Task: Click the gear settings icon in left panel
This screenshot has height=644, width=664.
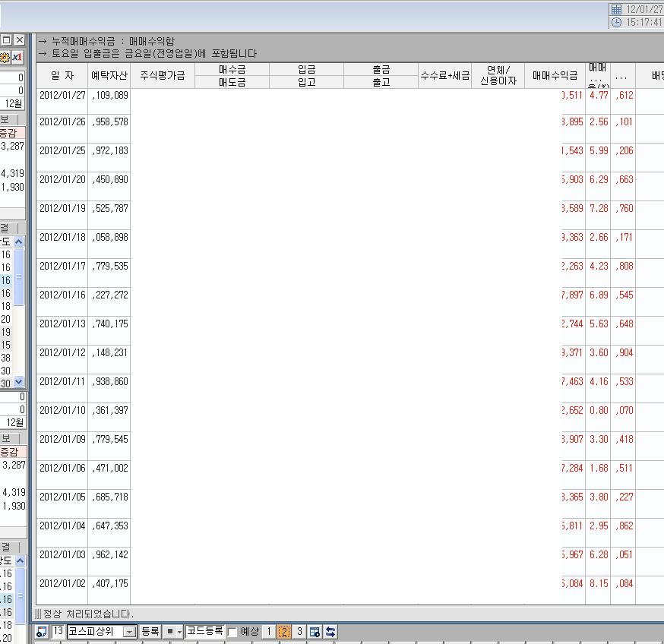Action: [x=5, y=57]
